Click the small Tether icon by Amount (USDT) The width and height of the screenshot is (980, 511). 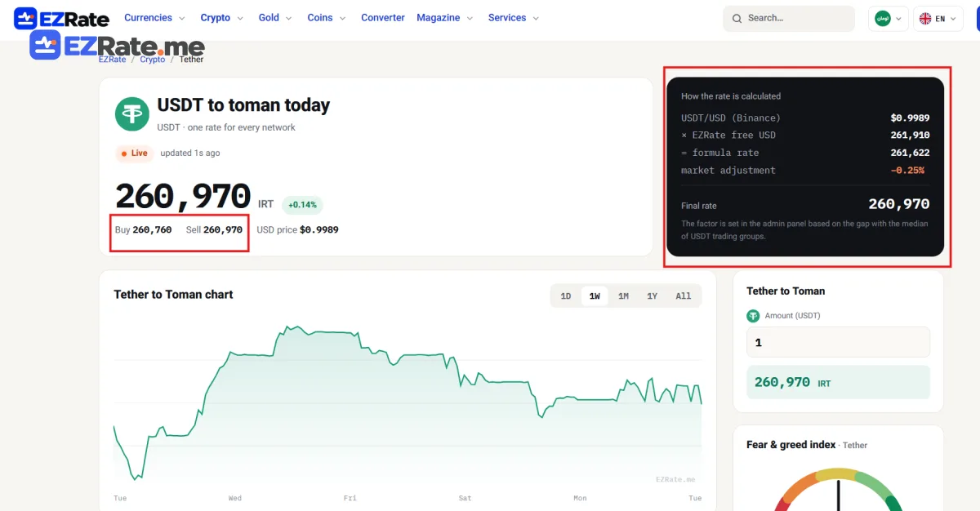pos(753,316)
